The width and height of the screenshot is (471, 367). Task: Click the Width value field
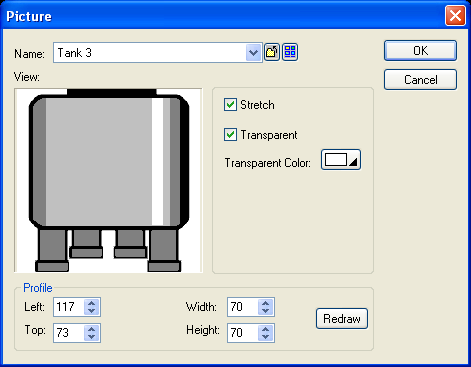pyautogui.click(x=243, y=307)
